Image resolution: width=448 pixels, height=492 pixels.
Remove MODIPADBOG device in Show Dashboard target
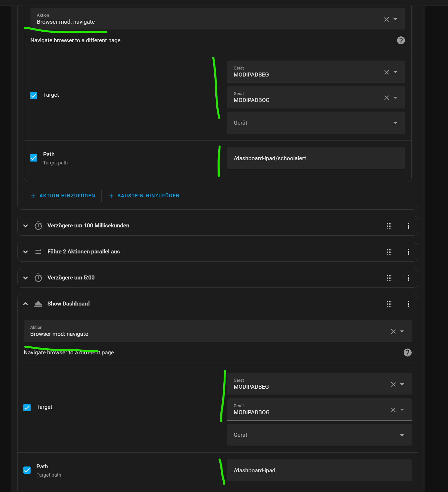pyautogui.click(x=393, y=410)
